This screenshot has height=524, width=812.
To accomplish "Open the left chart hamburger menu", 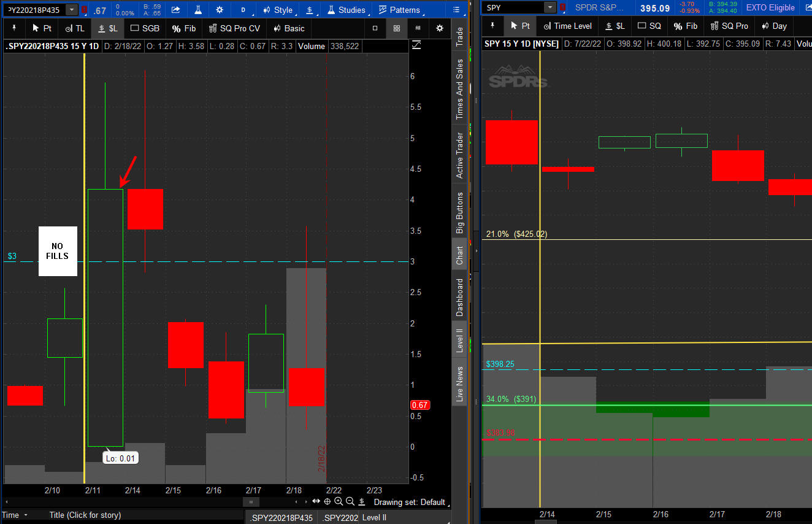I will coord(456,10).
